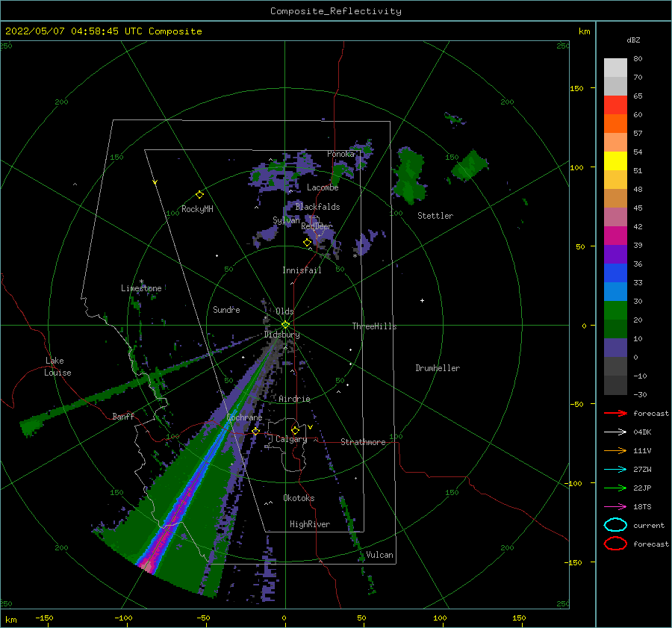The image size is (672, 628).
Task: Click the white 04DK arrow icon
Action: [615, 432]
